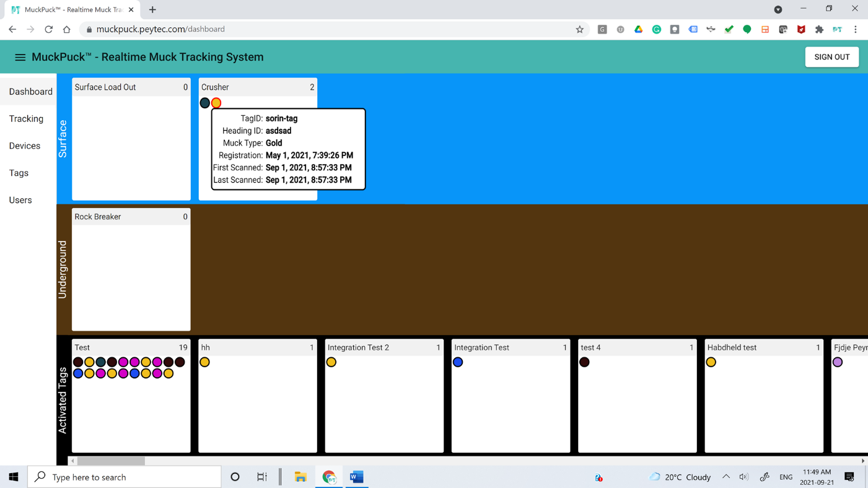Select the teal tag dot in Test panel
868x488 pixels.
pos(100,362)
